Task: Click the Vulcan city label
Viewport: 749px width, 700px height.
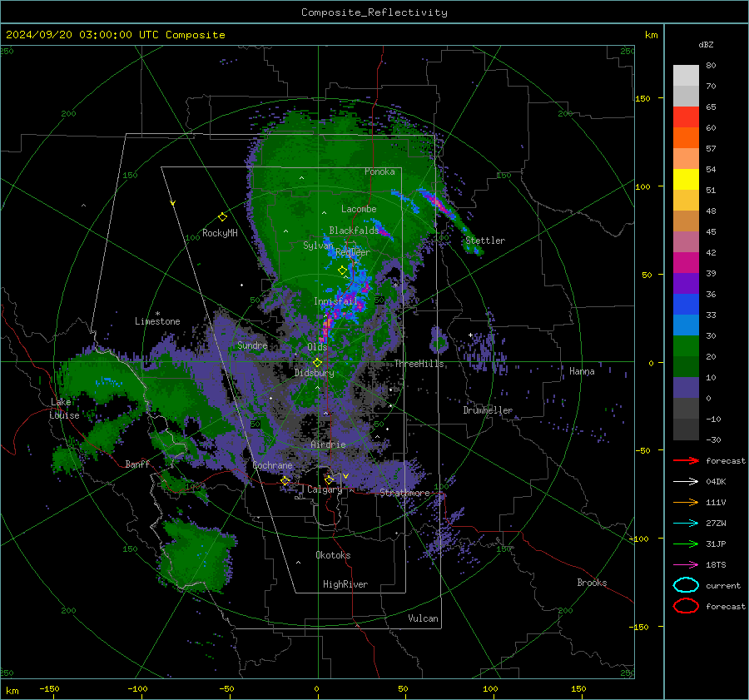Action: 423,618
